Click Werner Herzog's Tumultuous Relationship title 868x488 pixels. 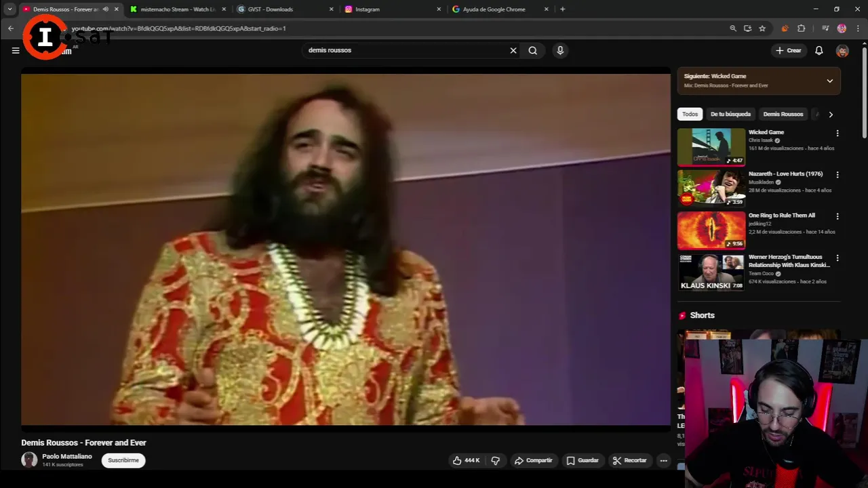click(x=789, y=261)
